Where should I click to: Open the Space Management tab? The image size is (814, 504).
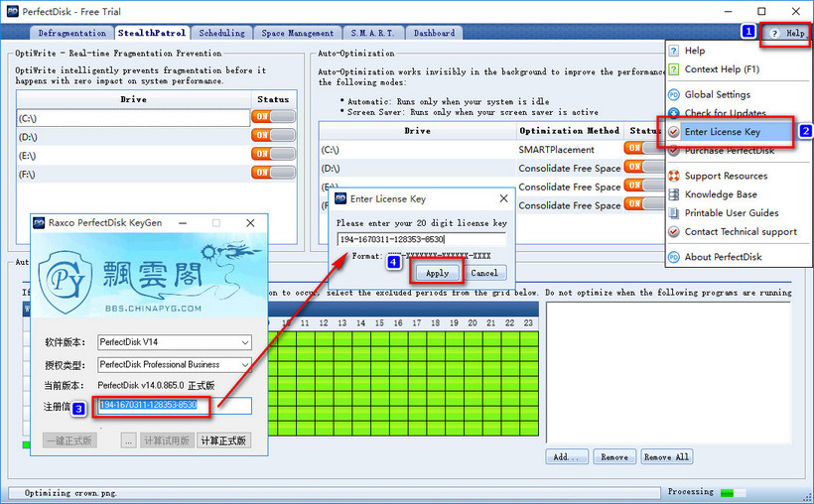pyautogui.click(x=298, y=33)
